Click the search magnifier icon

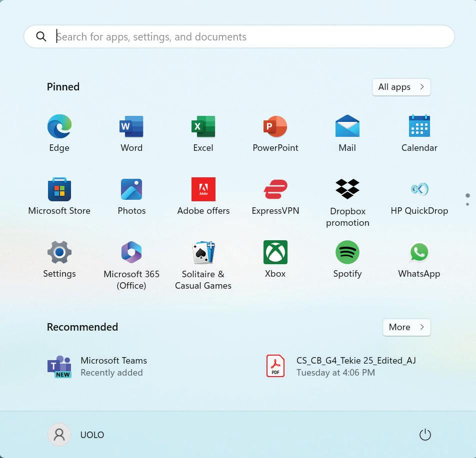[41, 36]
